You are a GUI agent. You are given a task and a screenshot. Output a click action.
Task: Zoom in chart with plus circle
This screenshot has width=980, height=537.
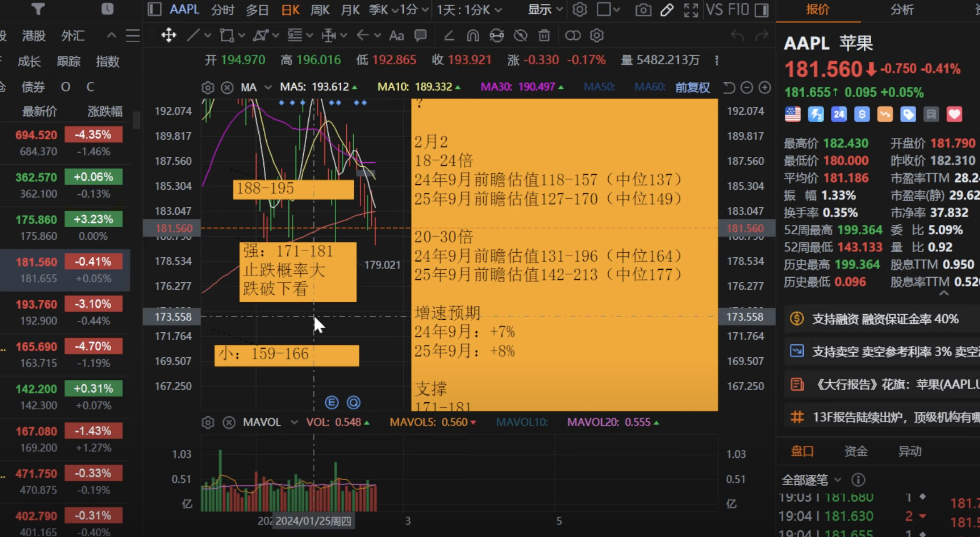click(x=765, y=88)
